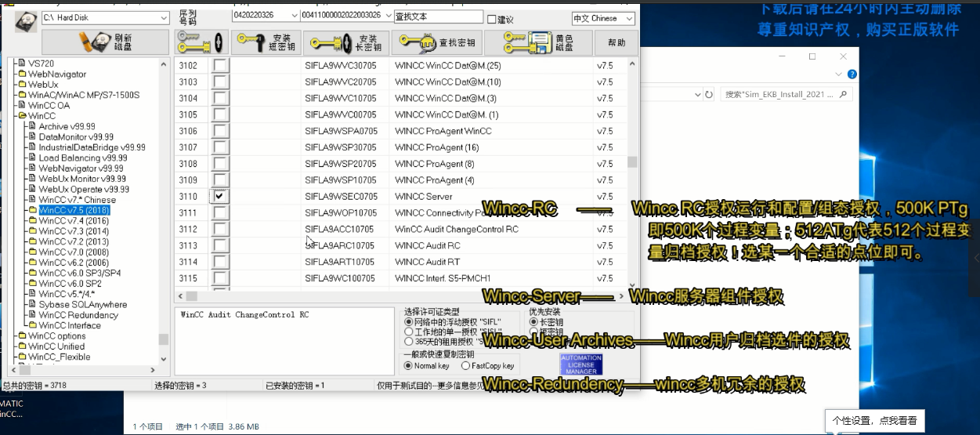Collapse the WinCC tree folder
980x435 pixels.
coord(22,116)
